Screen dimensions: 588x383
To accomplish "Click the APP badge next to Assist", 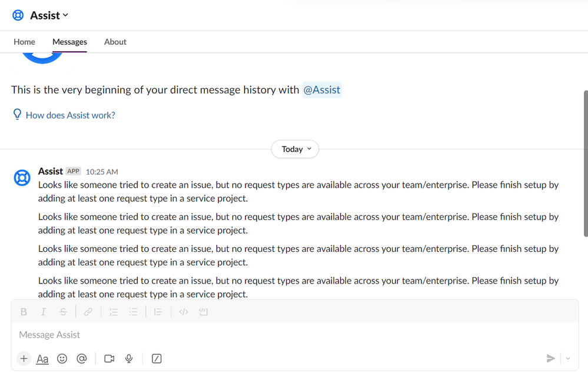I will [x=73, y=171].
